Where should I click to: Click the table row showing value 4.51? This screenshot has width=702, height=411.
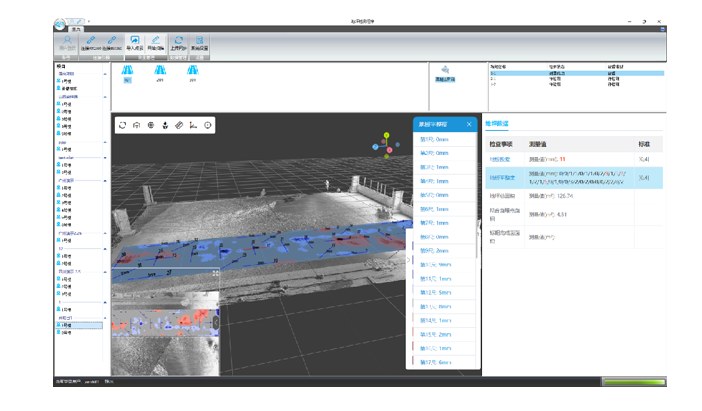pyautogui.click(x=574, y=214)
